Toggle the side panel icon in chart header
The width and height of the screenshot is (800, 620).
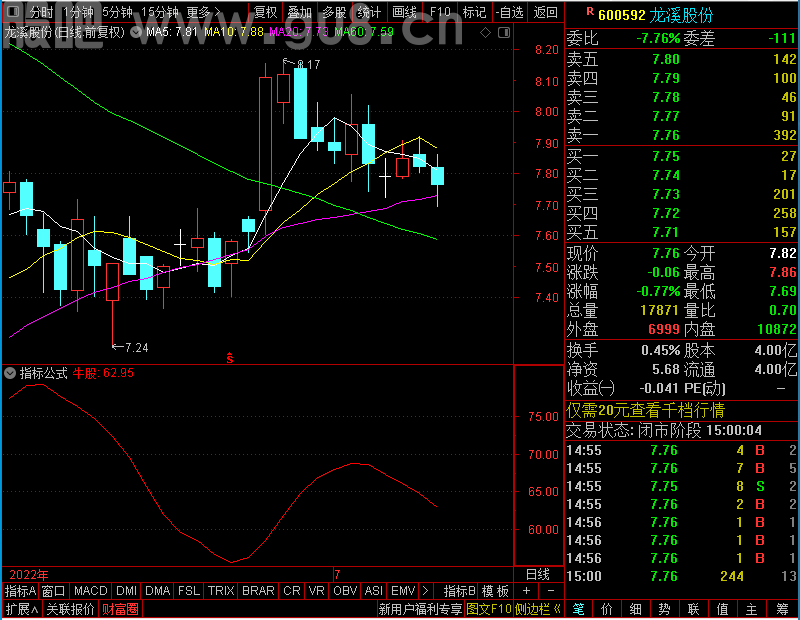click(x=504, y=33)
